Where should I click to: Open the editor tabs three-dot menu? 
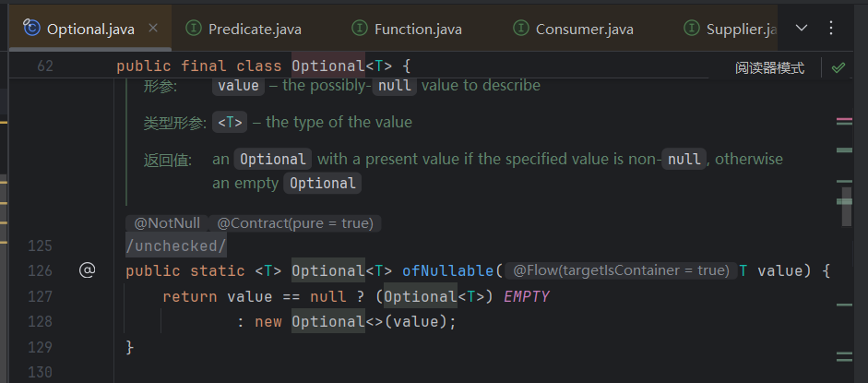coord(830,28)
